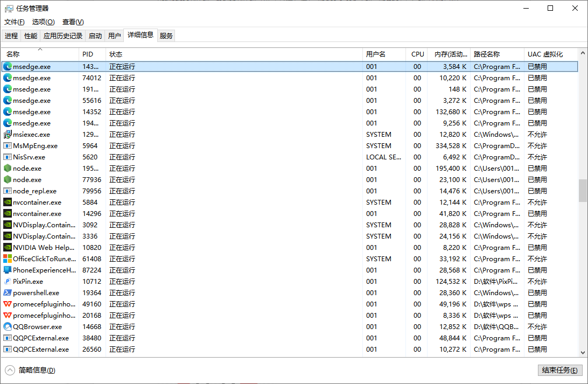Sort by the UAC 虚拟化 column header

click(550, 54)
